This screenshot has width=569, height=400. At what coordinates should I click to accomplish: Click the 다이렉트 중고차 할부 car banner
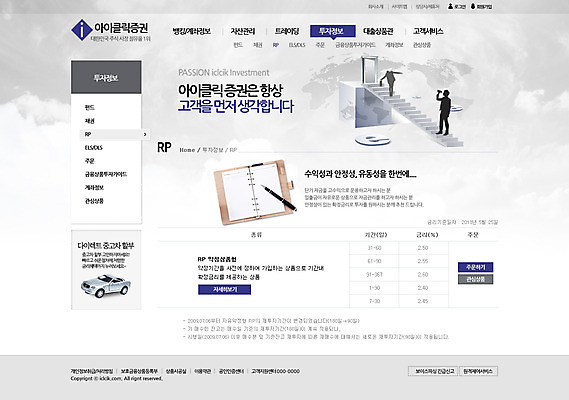106,270
